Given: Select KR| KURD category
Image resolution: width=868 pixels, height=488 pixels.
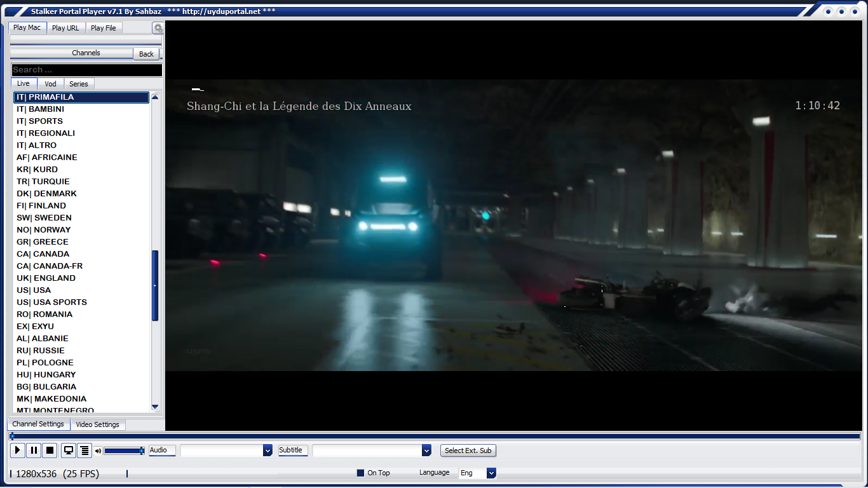Looking at the screenshot, I should tap(81, 170).
